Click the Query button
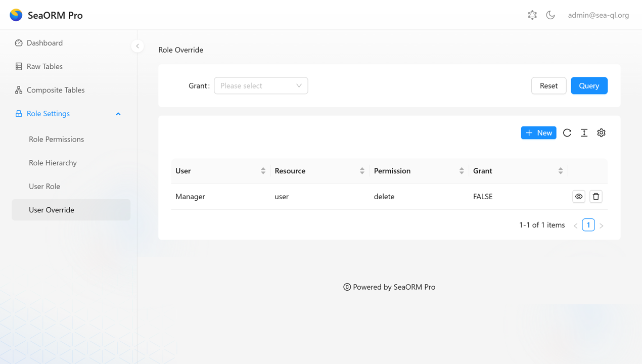The width and height of the screenshot is (642, 364). [589, 86]
